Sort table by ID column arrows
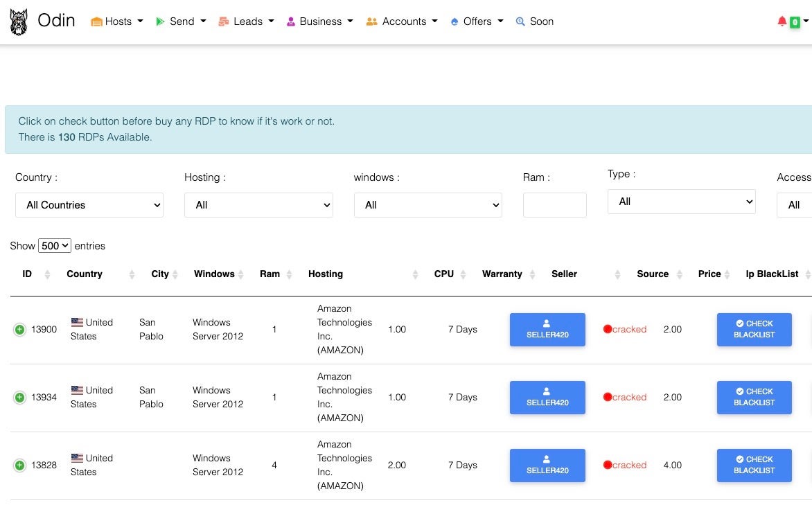The width and height of the screenshot is (812, 505). coord(47,274)
